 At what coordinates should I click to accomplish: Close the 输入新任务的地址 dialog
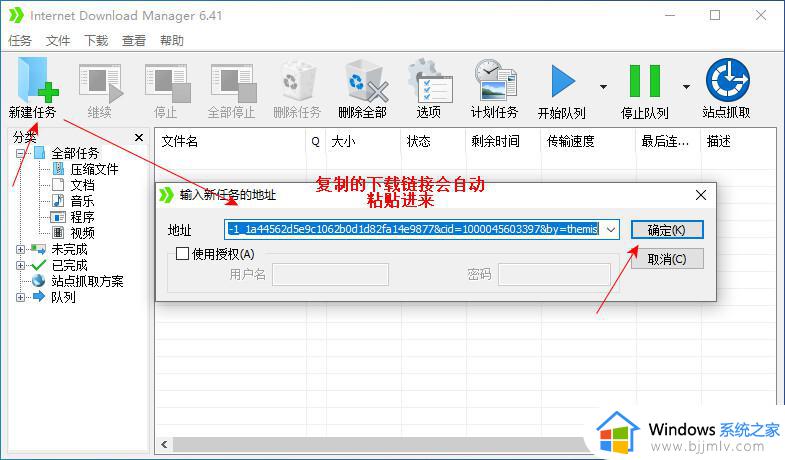click(x=701, y=195)
